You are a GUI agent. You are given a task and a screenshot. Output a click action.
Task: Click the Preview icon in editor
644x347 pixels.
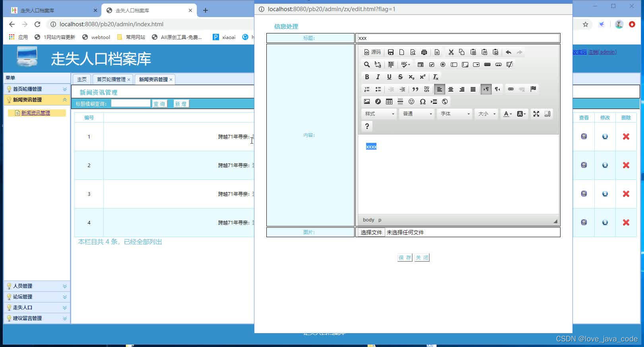tap(413, 52)
